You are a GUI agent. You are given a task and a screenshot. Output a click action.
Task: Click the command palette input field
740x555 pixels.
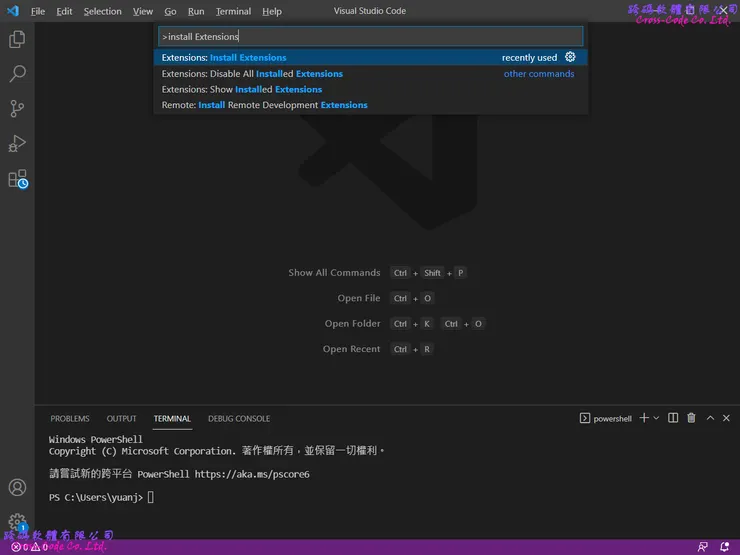[x=370, y=36]
